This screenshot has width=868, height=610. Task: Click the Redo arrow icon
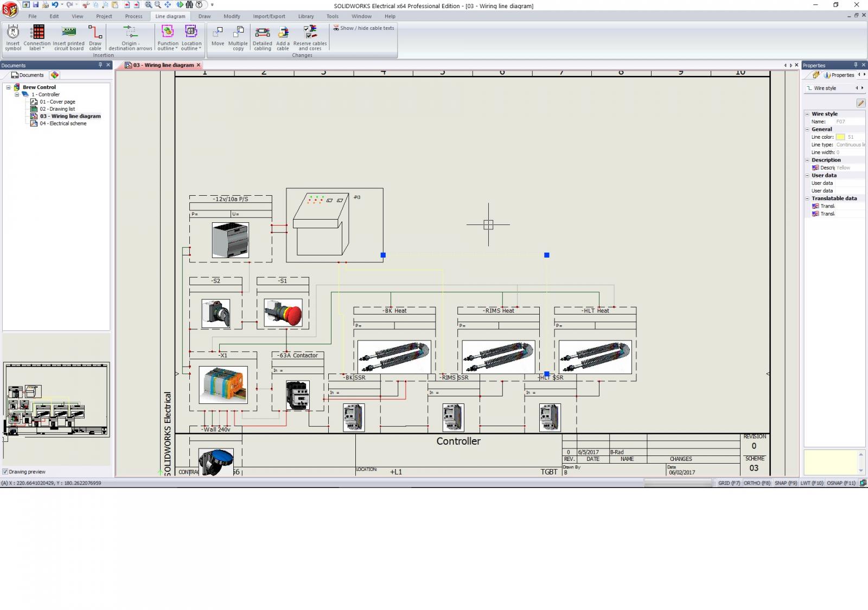pos(69,4)
